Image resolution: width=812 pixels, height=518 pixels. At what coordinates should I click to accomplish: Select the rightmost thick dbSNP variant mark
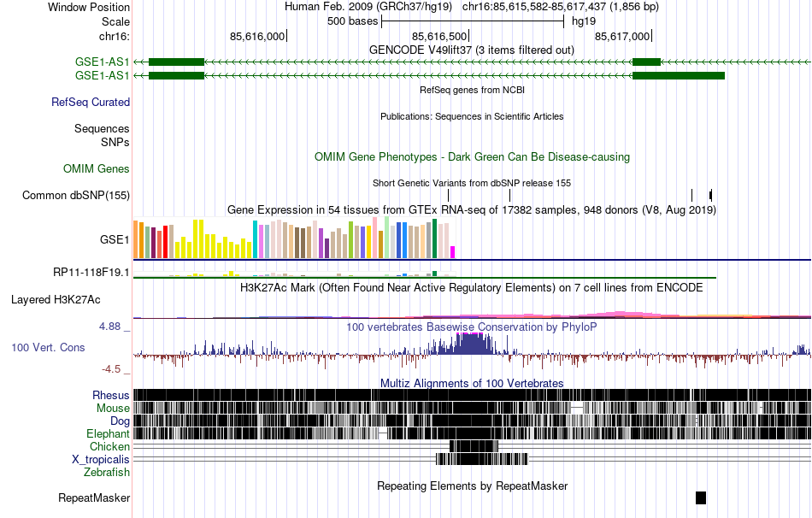[x=711, y=195]
